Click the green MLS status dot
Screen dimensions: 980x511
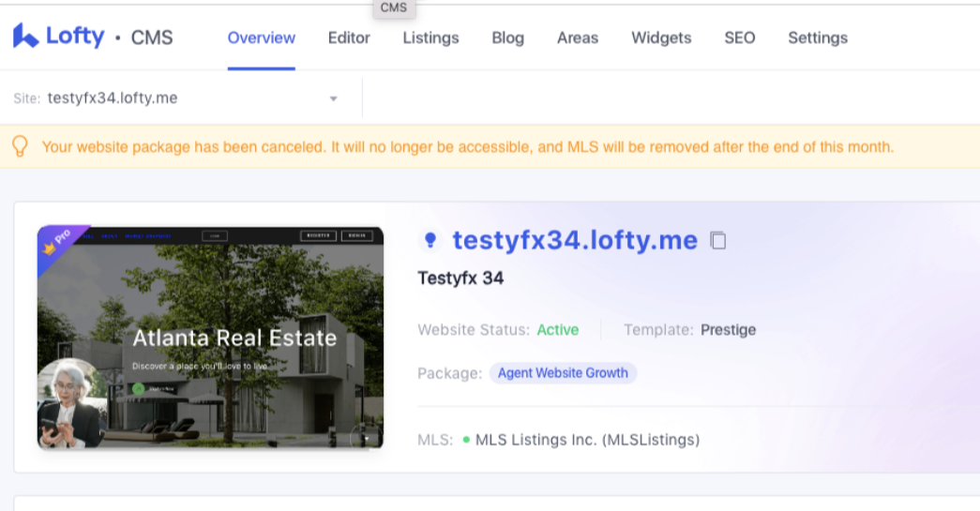coord(466,439)
